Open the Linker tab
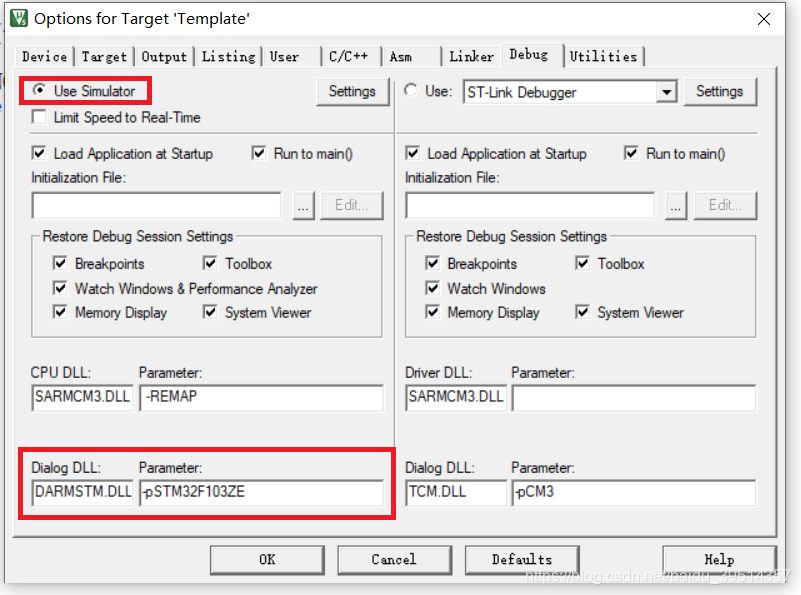 pyautogui.click(x=472, y=57)
